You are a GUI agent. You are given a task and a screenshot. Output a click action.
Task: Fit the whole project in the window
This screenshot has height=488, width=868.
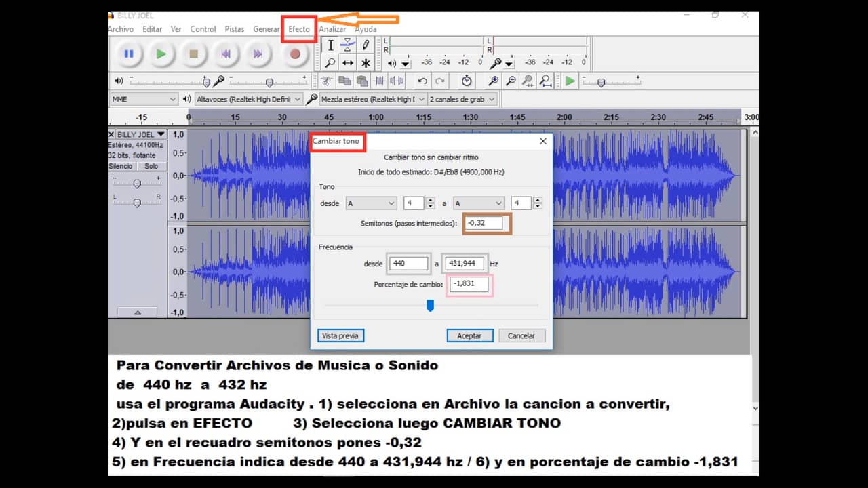547,81
